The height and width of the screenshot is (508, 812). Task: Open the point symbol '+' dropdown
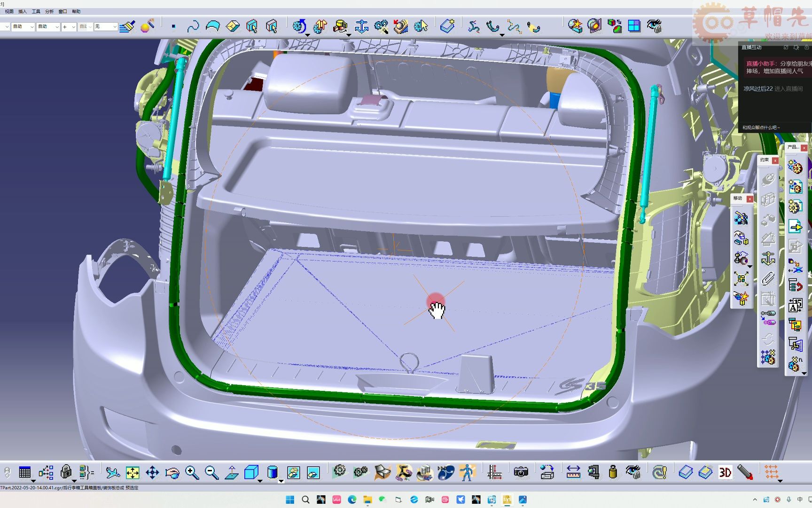69,27
